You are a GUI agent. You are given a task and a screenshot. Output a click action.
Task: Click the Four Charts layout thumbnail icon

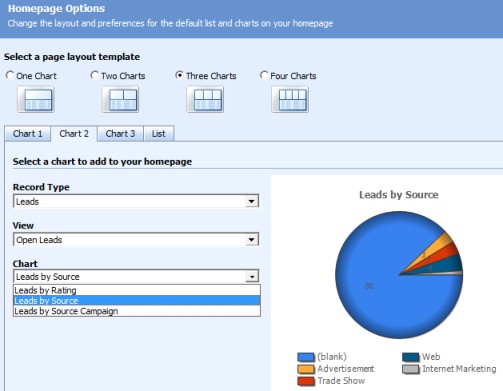pos(290,99)
